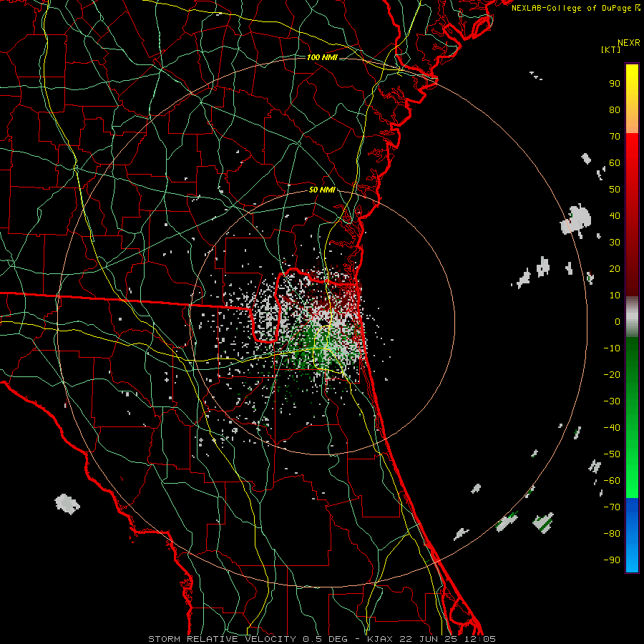This screenshot has height=644, width=644.
Task: Click the 0 label on the velocity scale
Action: tap(618, 322)
